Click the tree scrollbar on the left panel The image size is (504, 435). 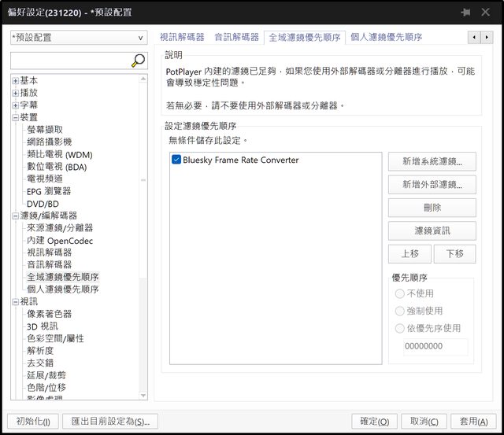coord(143,236)
